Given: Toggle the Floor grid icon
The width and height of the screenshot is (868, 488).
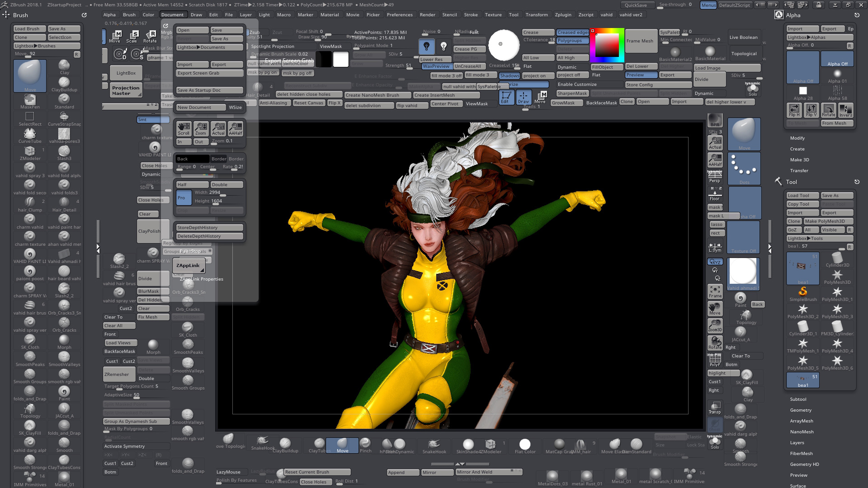Looking at the screenshot, I should (x=715, y=194).
